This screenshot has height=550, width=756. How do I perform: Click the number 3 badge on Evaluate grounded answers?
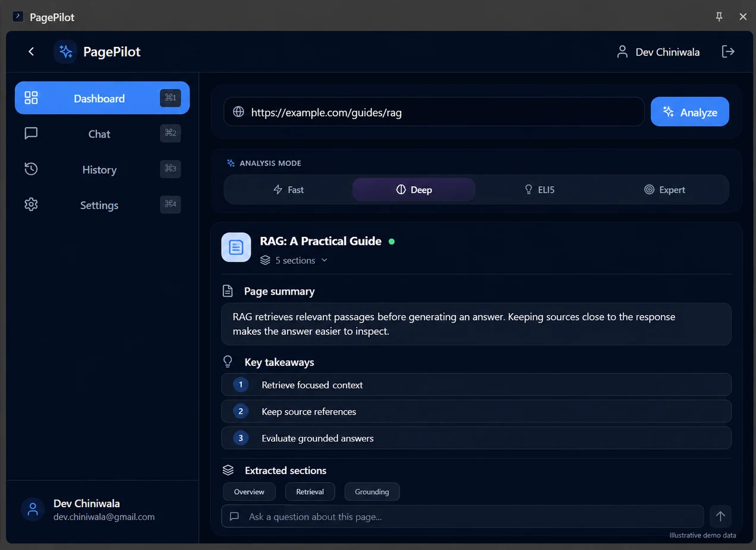pyautogui.click(x=241, y=438)
